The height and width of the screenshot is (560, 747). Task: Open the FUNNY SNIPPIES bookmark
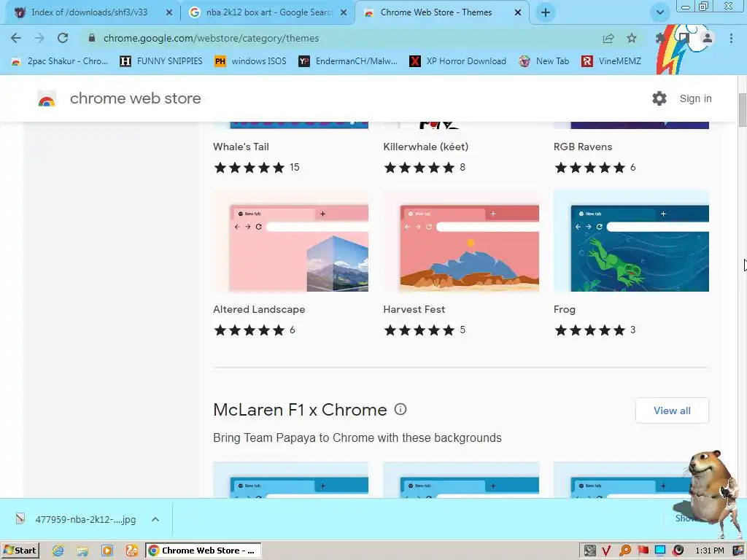point(161,61)
